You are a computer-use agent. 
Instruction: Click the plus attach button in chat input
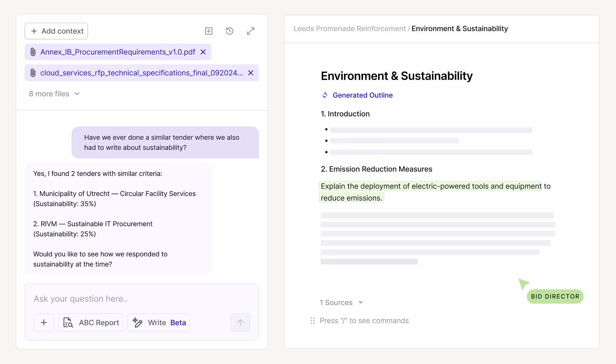(44, 322)
